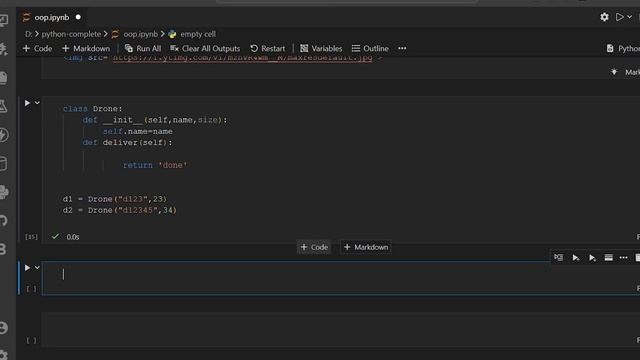Insert a Markdown cell with the hover button
This screenshot has width=640, height=360.
click(x=366, y=247)
